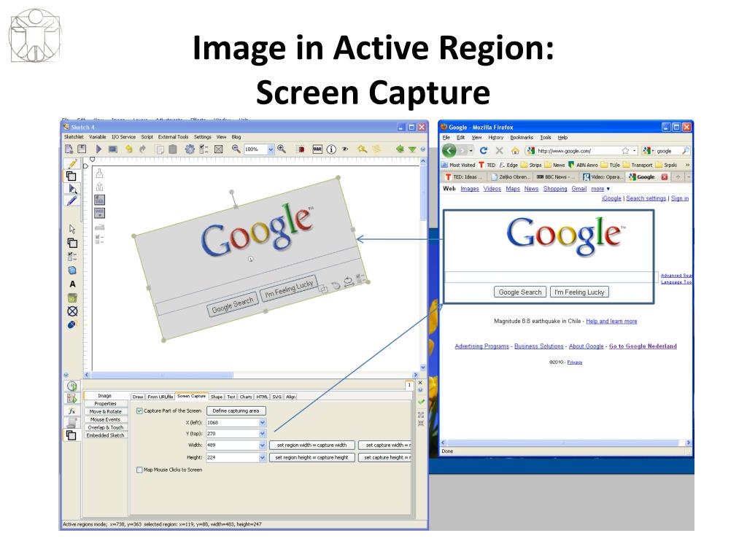The image size is (747, 560).
Task: Open the X (left) value dropdown
Action: pyautogui.click(x=263, y=423)
